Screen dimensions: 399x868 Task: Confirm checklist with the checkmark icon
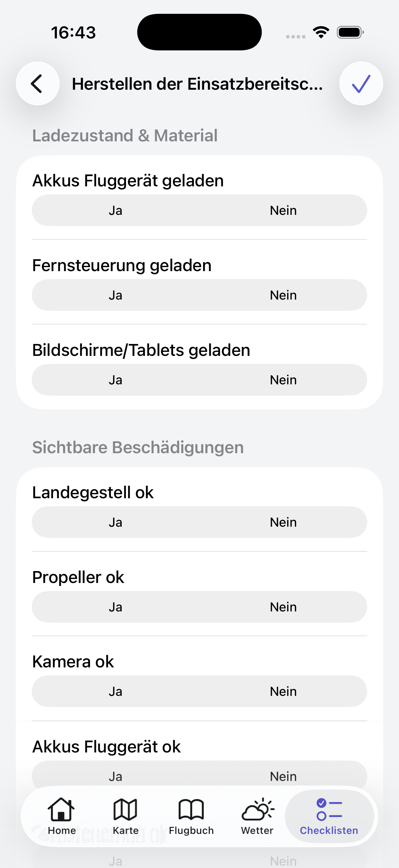[361, 83]
